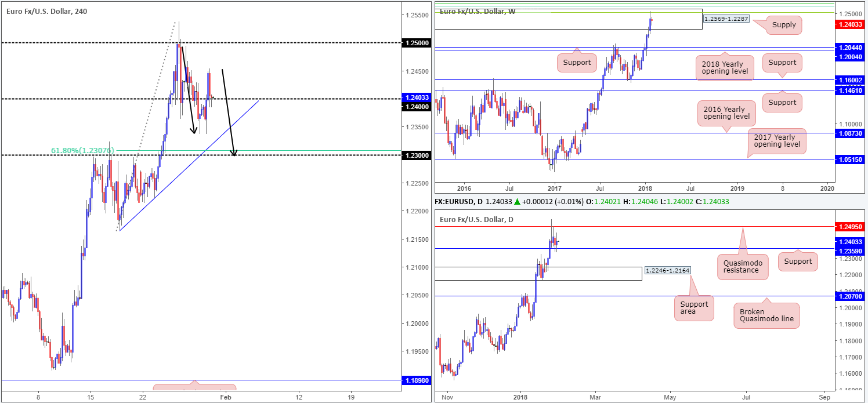Click the 'Support area' callout
This screenshot has height=403, width=868.
(x=695, y=308)
